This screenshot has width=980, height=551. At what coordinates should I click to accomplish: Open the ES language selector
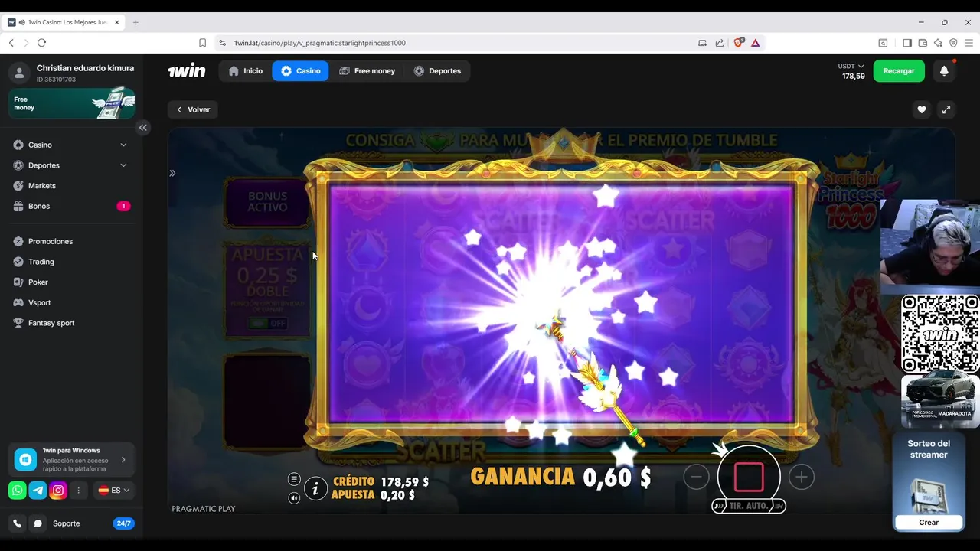coord(114,491)
